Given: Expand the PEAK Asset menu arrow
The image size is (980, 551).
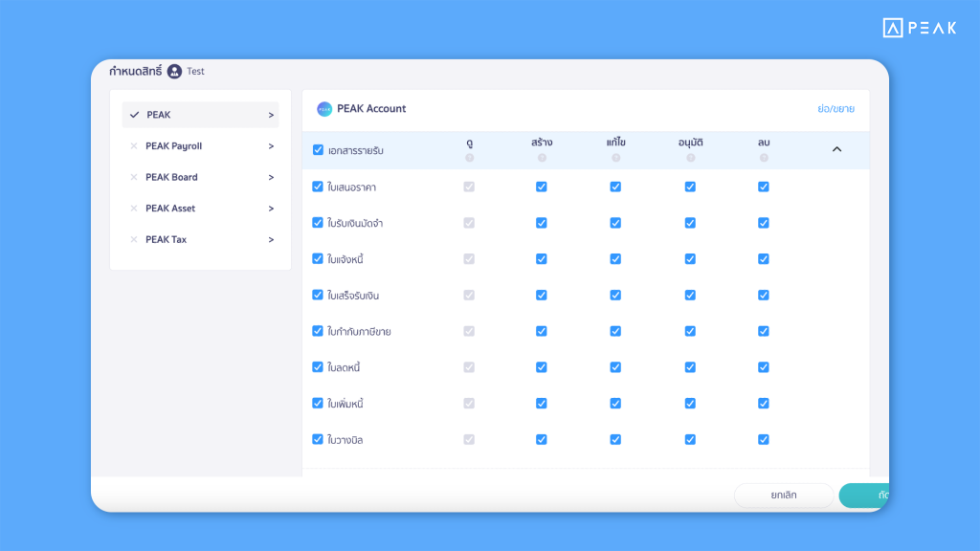Looking at the screenshot, I should (271, 209).
